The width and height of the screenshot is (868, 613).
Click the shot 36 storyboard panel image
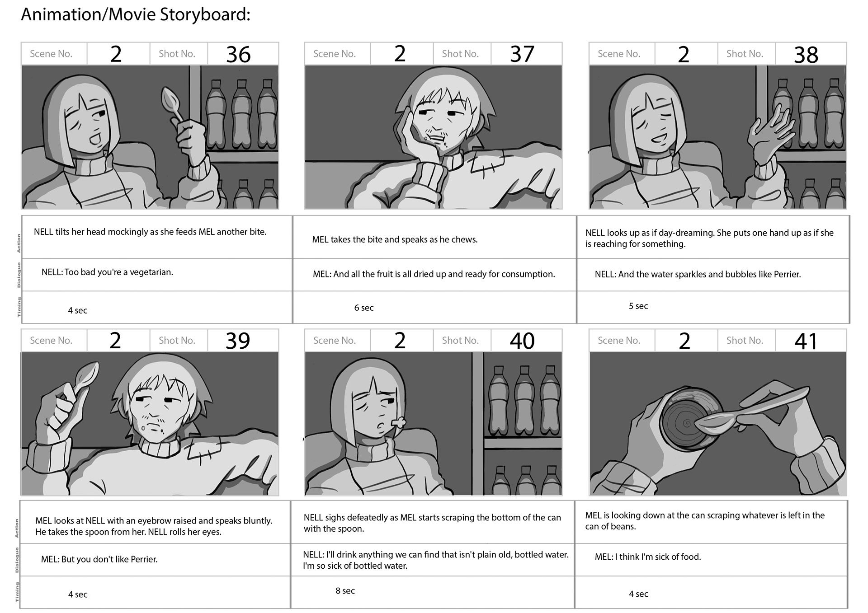point(150,137)
